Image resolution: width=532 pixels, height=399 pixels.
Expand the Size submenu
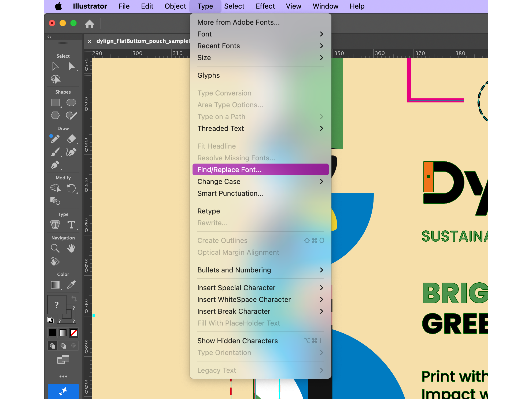pos(260,58)
